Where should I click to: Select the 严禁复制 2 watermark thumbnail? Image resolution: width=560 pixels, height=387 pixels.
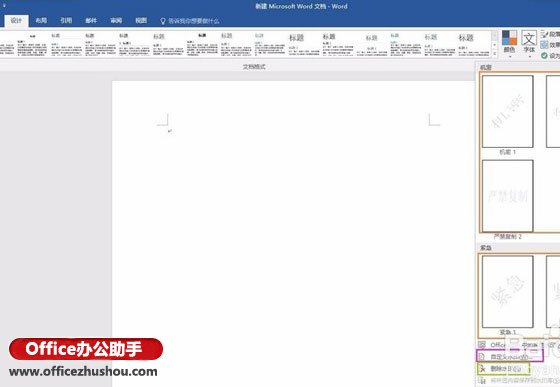508,196
